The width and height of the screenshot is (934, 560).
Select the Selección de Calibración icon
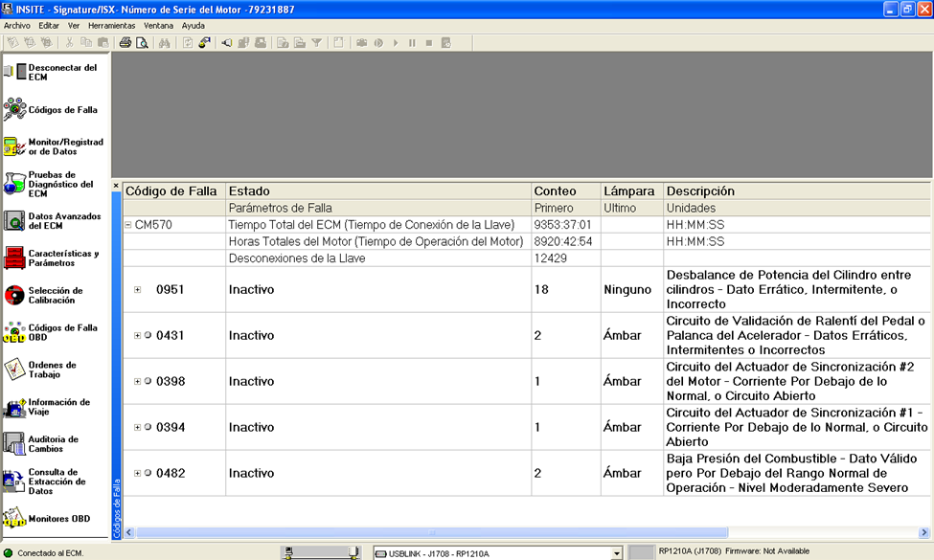(13, 296)
